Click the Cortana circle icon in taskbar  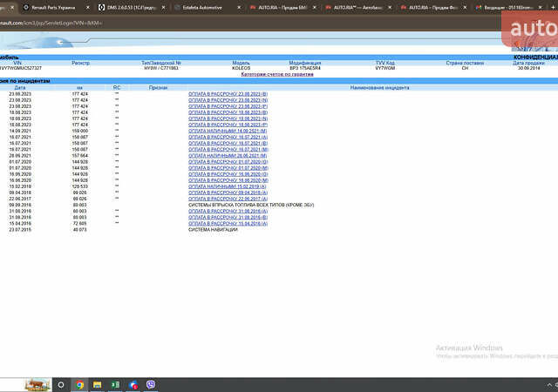pos(60,384)
